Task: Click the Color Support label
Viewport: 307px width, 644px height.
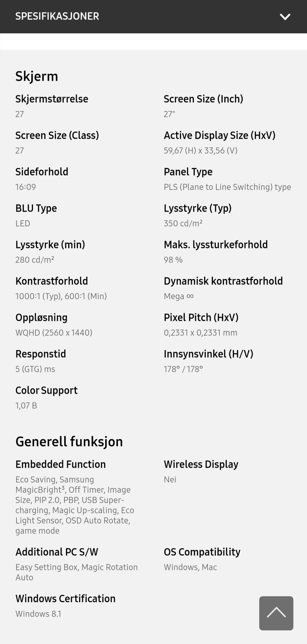Action: 46,390
